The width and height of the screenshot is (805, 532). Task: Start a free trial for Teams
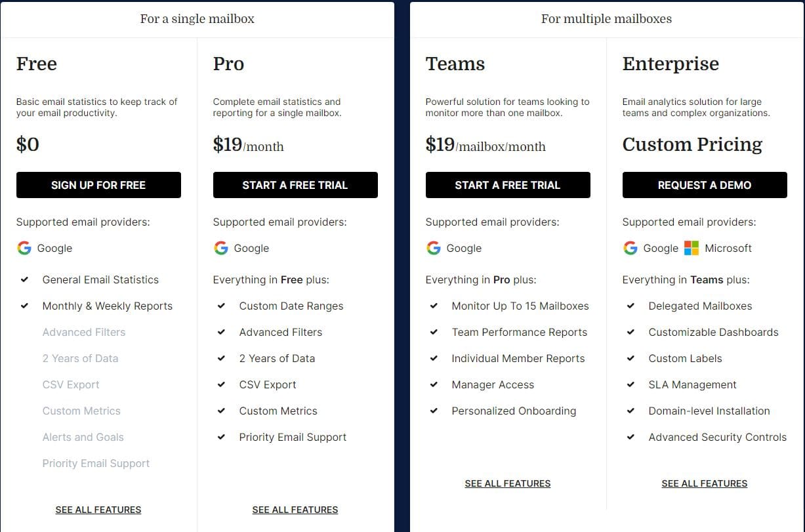pyautogui.click(x=508, y=185)
